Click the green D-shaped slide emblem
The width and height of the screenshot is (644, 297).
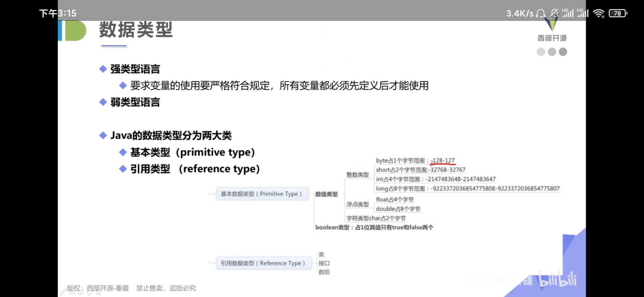pos(75,31)
